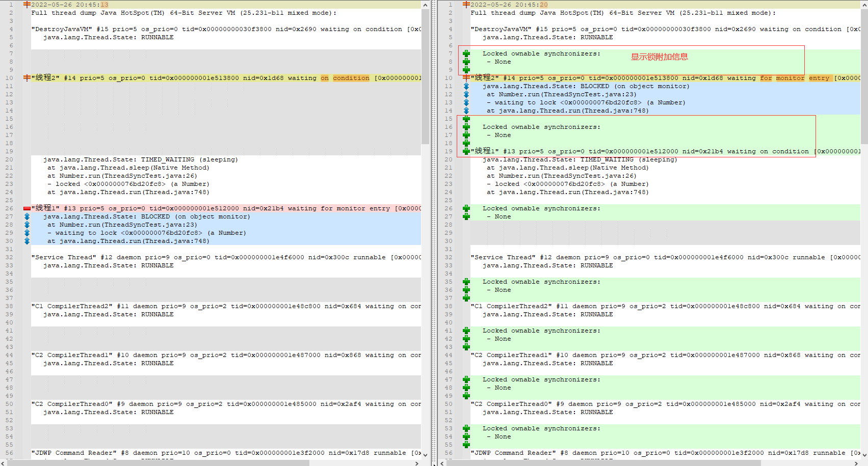
Task: Click line number 32 in left pane gutter
Action: 9,257
